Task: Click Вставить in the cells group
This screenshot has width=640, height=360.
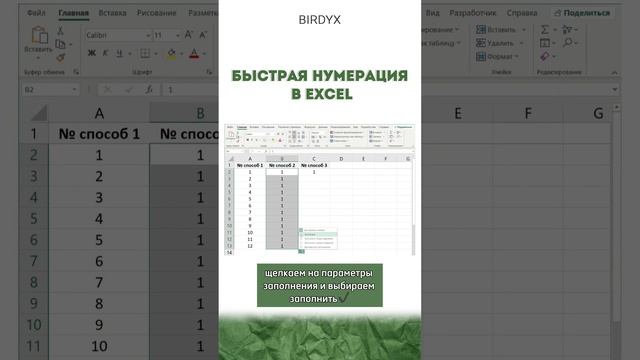Action: [x=501, y=29]
